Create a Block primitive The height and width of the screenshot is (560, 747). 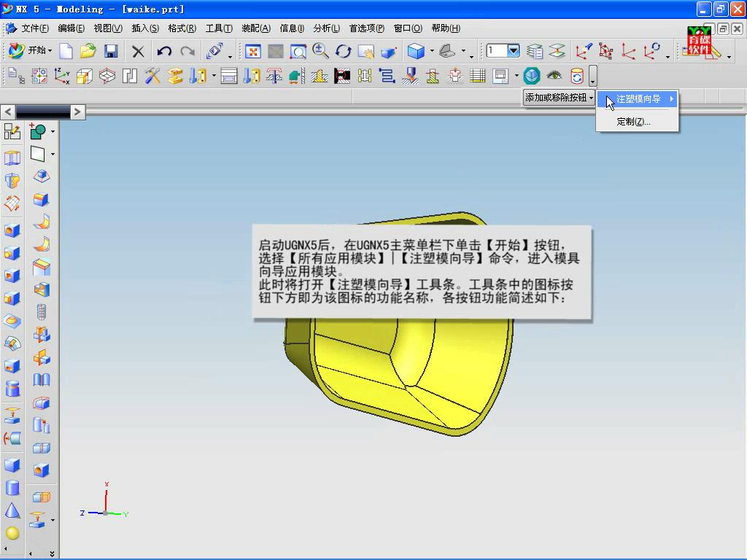tap(12, 465)
